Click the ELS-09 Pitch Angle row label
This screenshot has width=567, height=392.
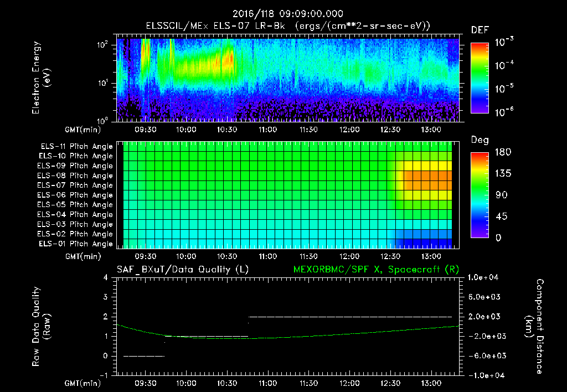[x=75, y=166]
